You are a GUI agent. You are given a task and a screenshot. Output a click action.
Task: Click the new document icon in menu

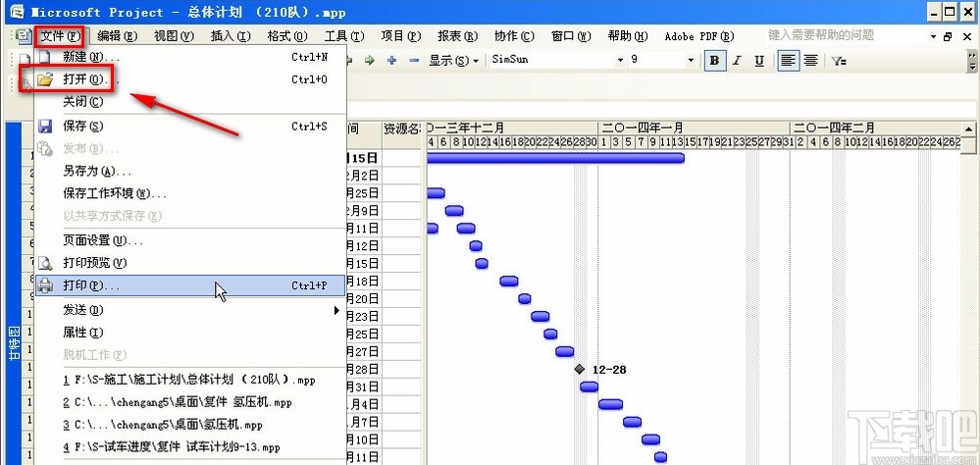click(x=44, y=57)
